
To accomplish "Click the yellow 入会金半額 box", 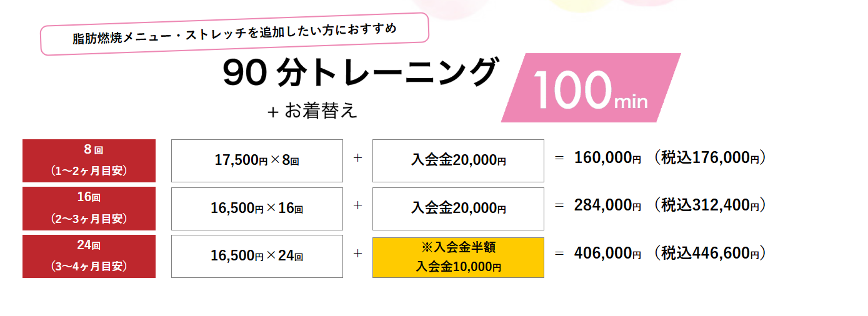I will [458, 257].
